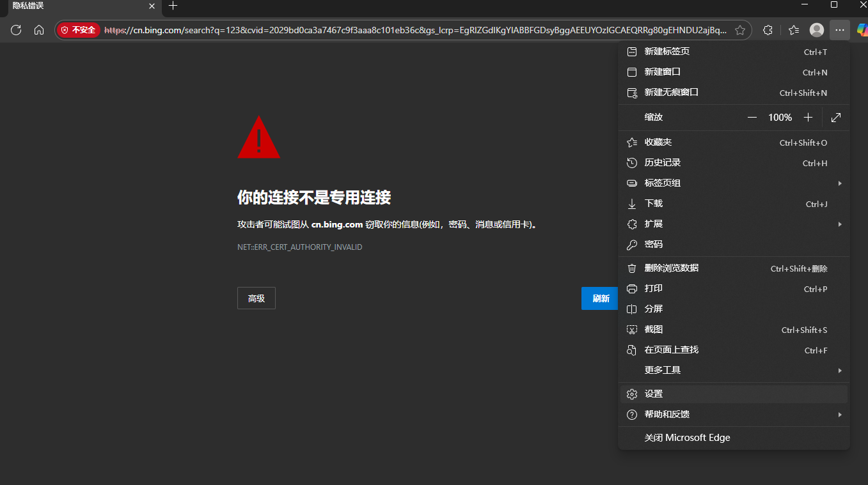Click the 新建窗口 window icon
The image size is (868, 485).
click(x=632, y=72)
